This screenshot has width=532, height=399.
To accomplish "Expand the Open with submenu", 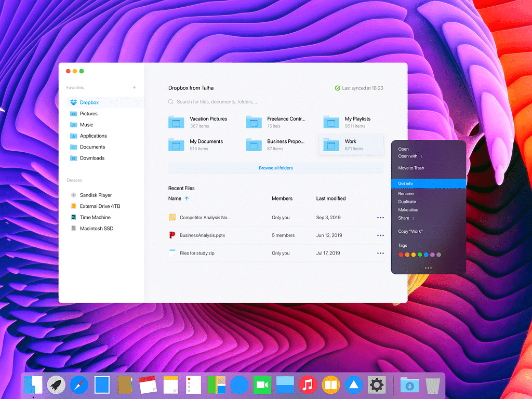I will pos(421,156).
